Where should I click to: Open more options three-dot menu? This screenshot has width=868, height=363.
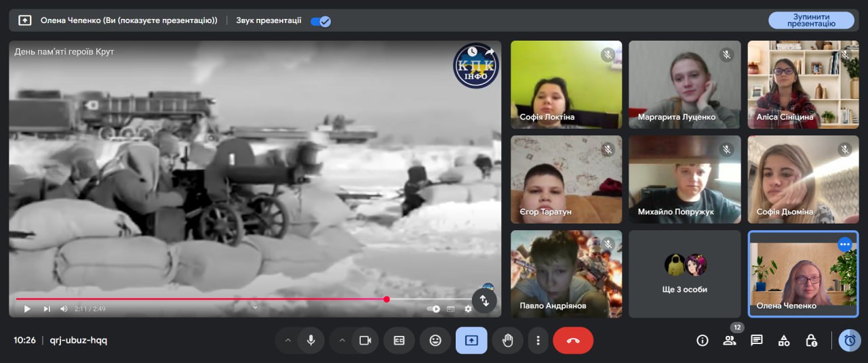pos(538,341)
